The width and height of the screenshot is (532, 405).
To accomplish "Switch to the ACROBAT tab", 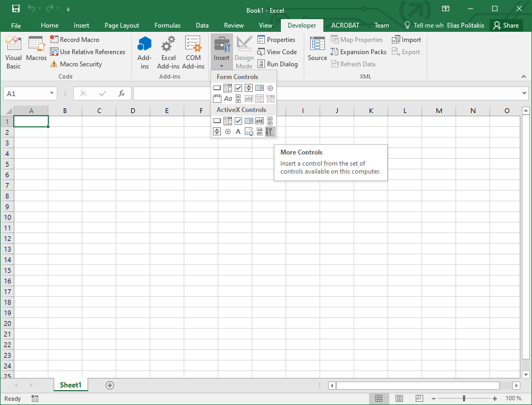I will (x=345, y=25).
